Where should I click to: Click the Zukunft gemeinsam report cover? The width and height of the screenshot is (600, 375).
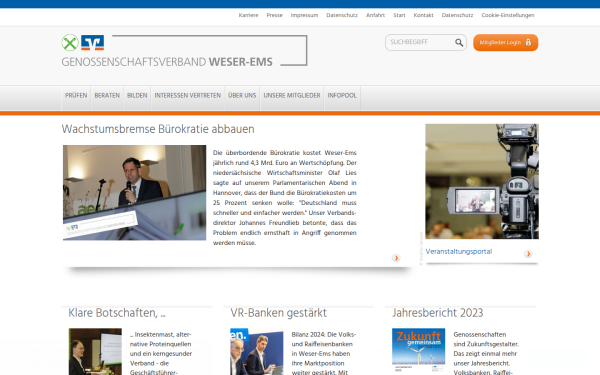418,351
